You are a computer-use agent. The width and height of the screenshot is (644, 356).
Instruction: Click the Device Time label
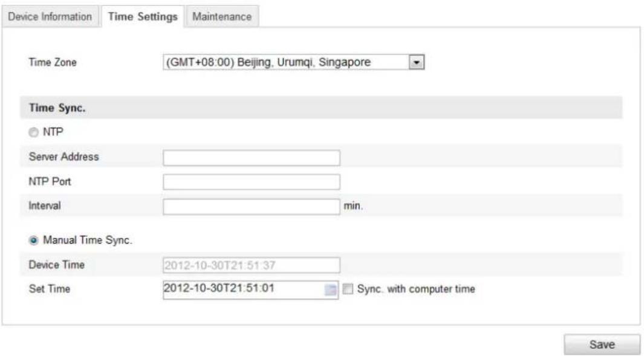[x=57, y=265]
